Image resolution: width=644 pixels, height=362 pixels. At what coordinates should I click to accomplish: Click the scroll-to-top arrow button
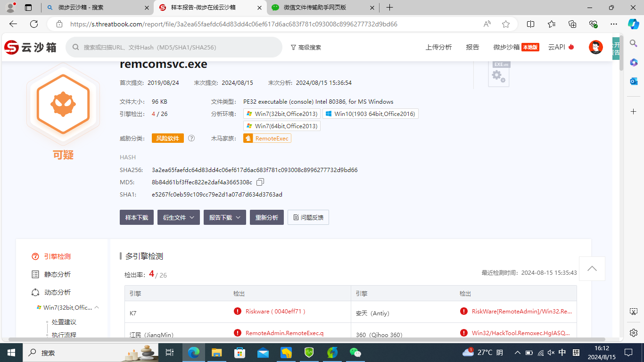point(592,268)
